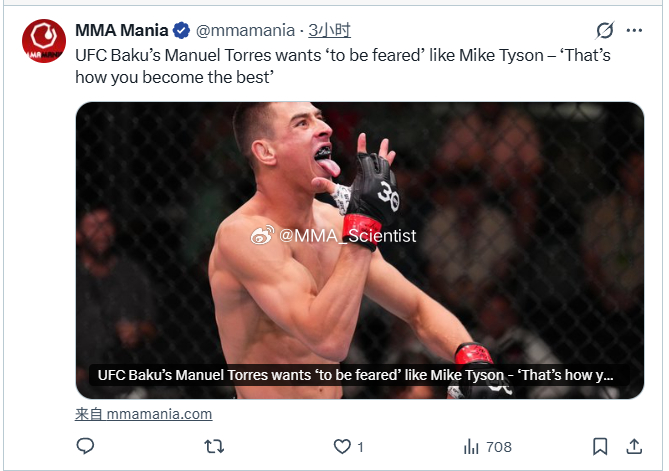669x471 pixels.
Task: Click the MMA Mania display name
Action: pyautogui.click(x=122, y=31)
